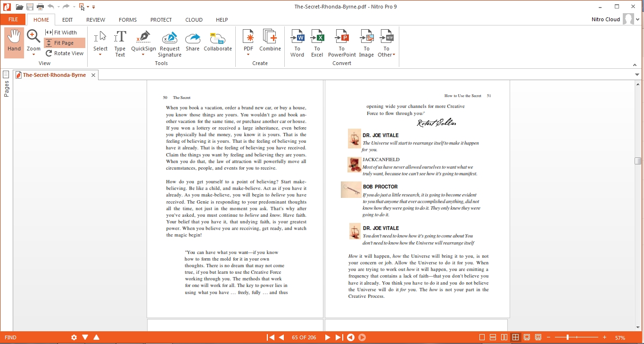Switch to single page view
Screen dimensions: 644x344
tap(482, 337)
